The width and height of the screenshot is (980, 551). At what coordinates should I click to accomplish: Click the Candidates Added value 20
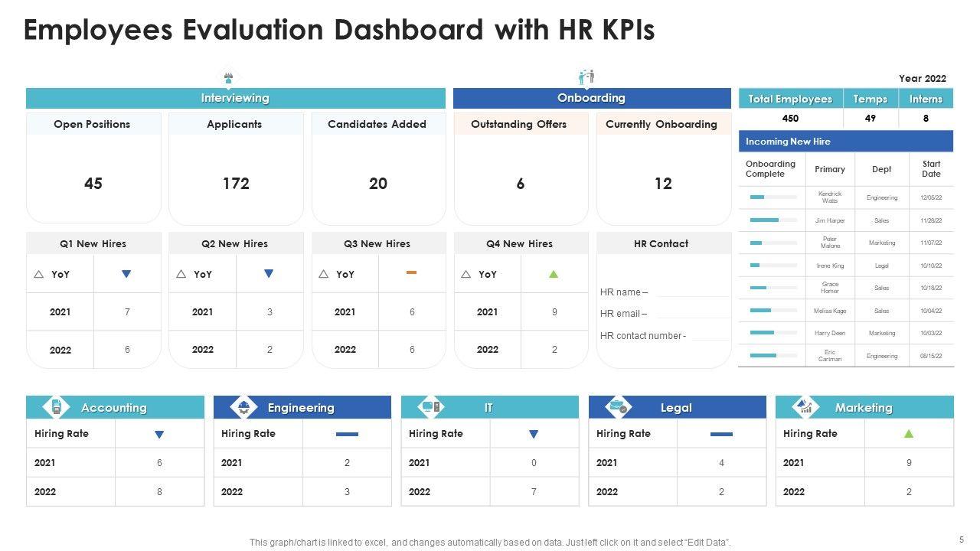tap(378, 184)
